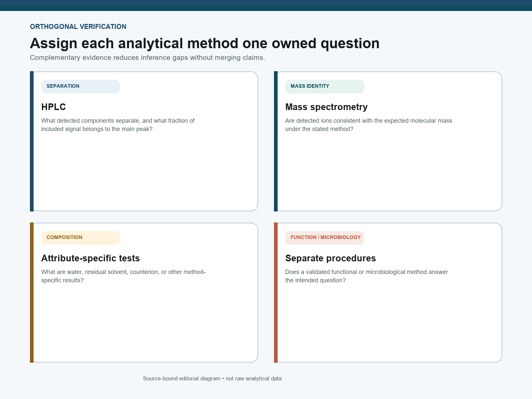Click the main title about analytical methods
The height and width of the screenshot is (399, 532).
tap(205, 43)
